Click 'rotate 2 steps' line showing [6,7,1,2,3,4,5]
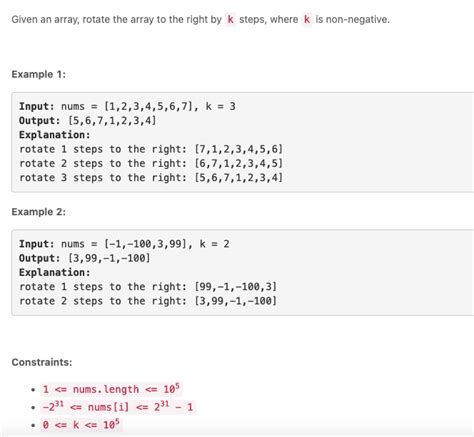The image size is (474, 437). tap(151, 164)
